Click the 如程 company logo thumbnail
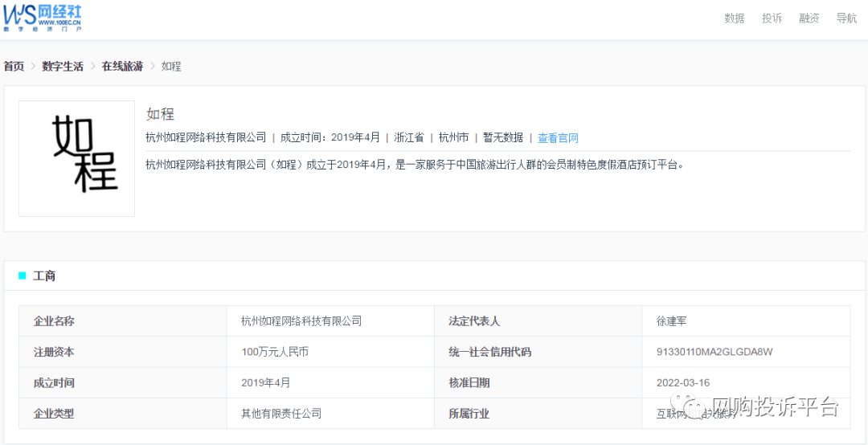This screenshot has width=868, height=445. click(x=77, y=158)
